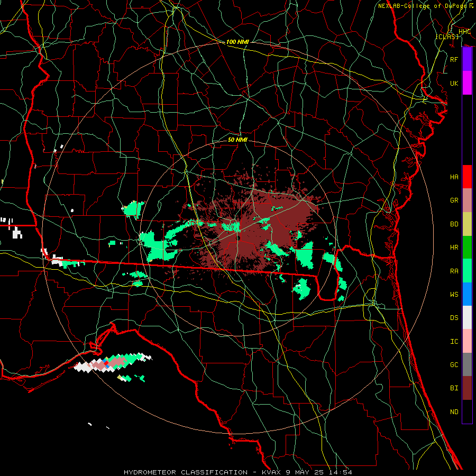Click the 100 NMI range ring label
Viewport: 476px width, 476px height.
(237, 42)
